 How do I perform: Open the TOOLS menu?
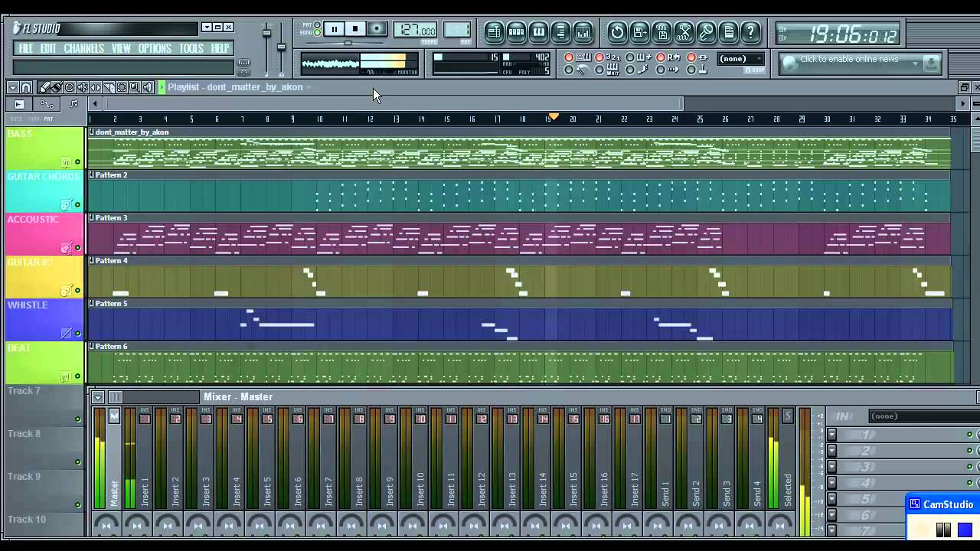pyautogui.click(x=191, y=48)
